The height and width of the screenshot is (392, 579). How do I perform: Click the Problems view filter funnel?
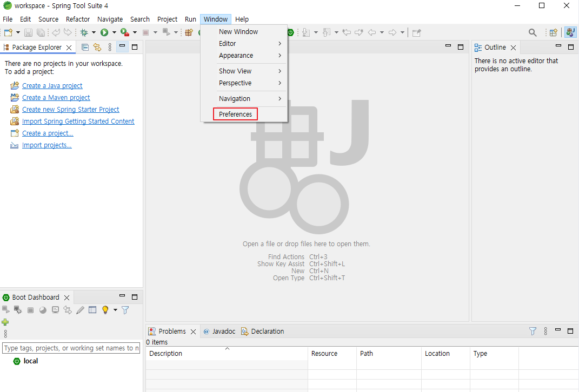pyautogui.click(x=533, y=331)
